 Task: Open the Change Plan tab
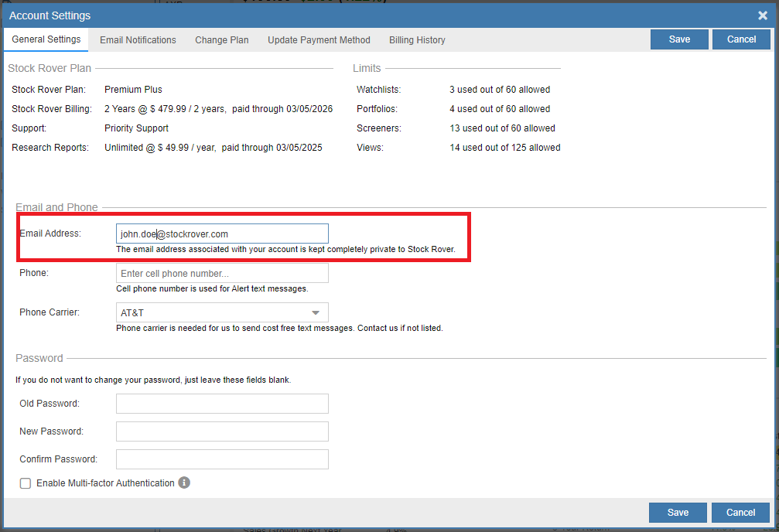(221, 39)
